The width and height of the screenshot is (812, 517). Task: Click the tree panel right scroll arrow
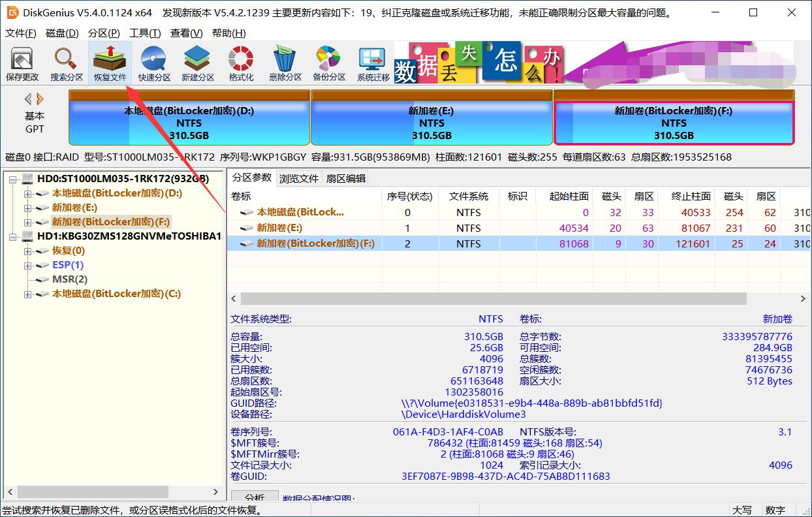[216, 492]
